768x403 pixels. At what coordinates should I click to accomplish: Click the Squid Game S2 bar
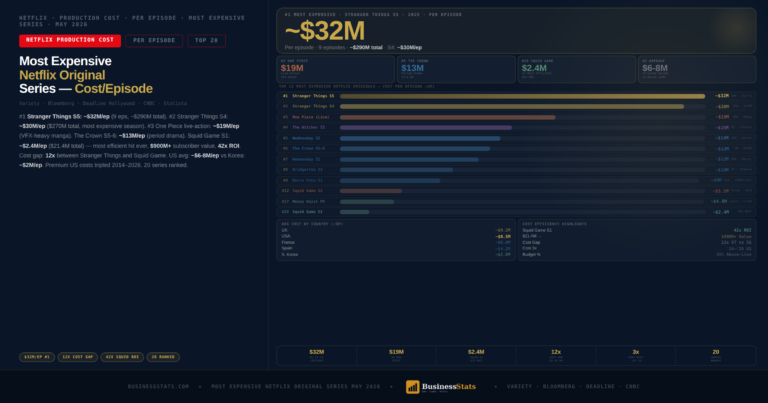click(x=371, y=191)
